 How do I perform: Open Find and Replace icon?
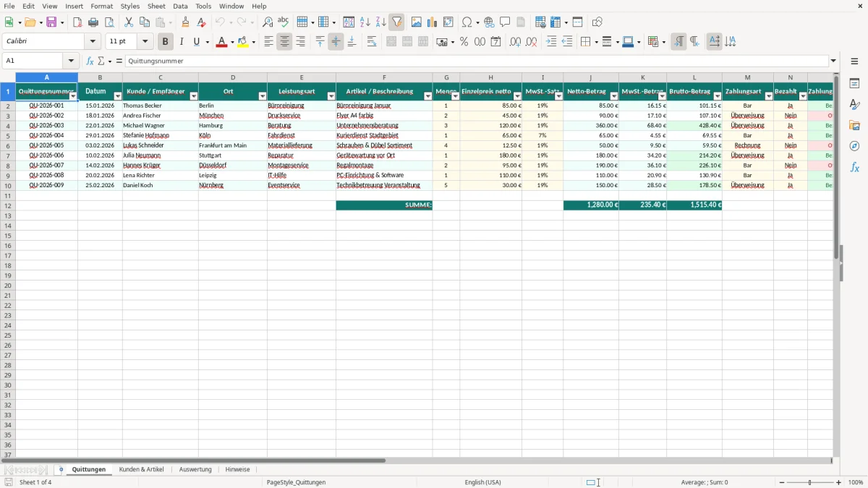(x=268, y=22)
